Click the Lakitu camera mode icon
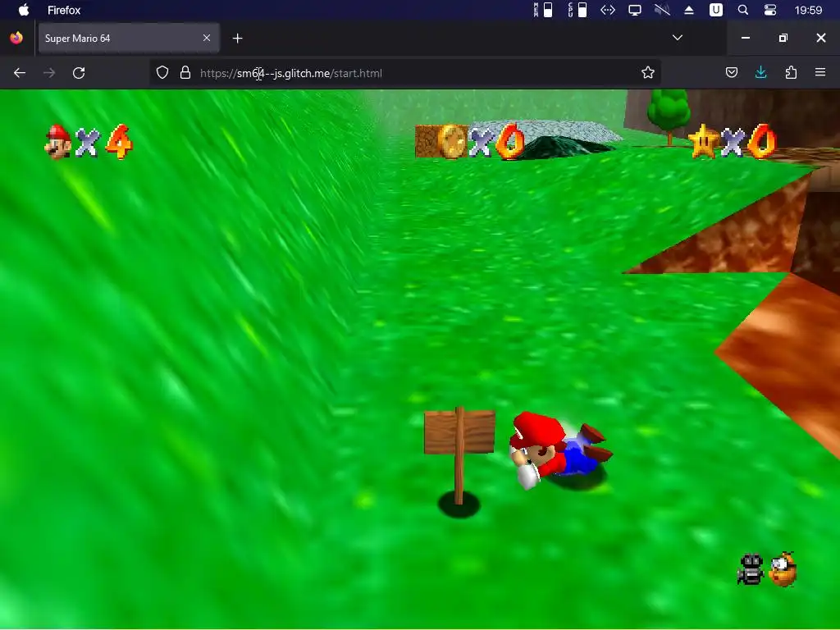 783,569
